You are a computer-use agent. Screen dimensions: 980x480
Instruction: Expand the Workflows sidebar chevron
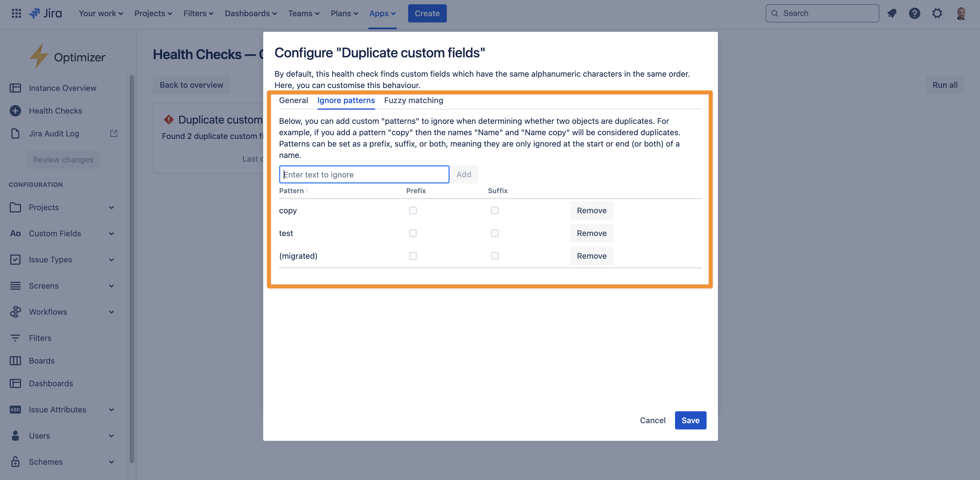111,312
